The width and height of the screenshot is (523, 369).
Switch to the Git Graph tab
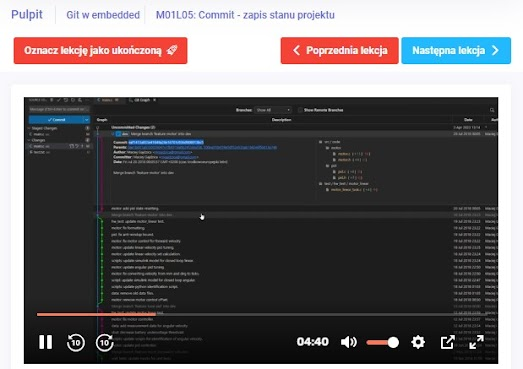142,100
